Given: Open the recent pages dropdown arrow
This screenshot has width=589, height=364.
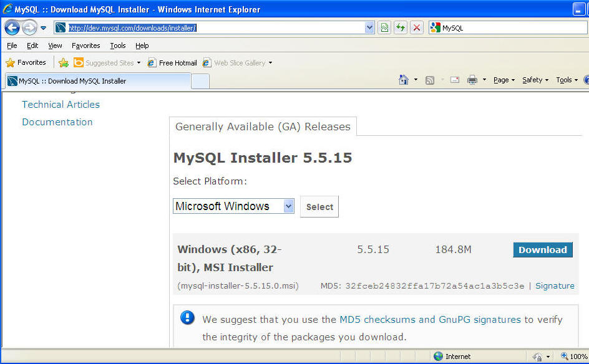Looking at the screenshot, I should click(x=43, y=28).
